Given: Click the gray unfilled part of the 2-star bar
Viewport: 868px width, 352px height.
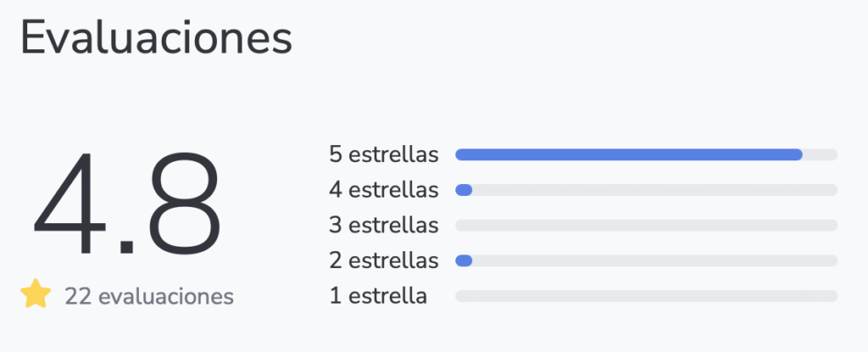Looking at the screenshot, I should (654, 260).
